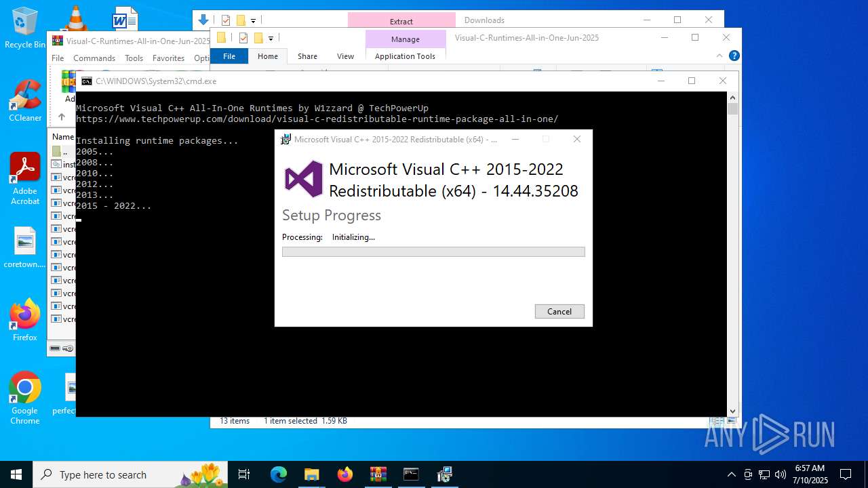Open notification center on taskbar
This screenshot has height=488, width=868.
[x=846, y=474]
